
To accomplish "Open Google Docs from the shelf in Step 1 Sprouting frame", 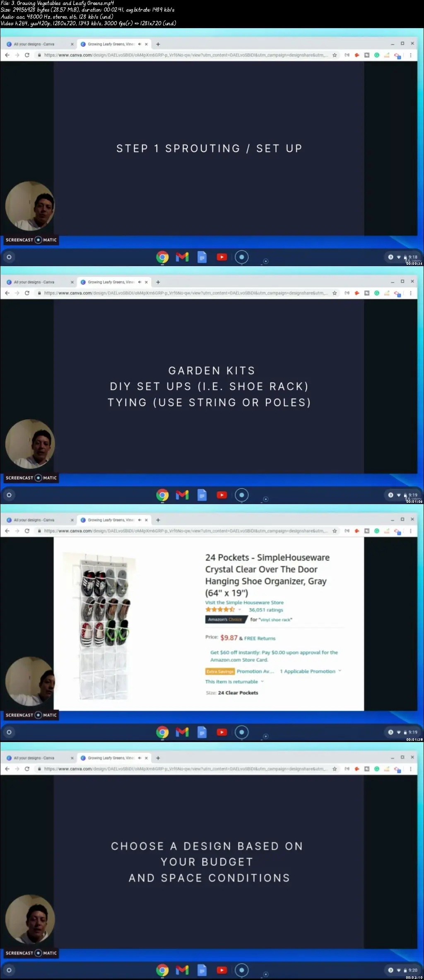I will [x=202, y=257].
